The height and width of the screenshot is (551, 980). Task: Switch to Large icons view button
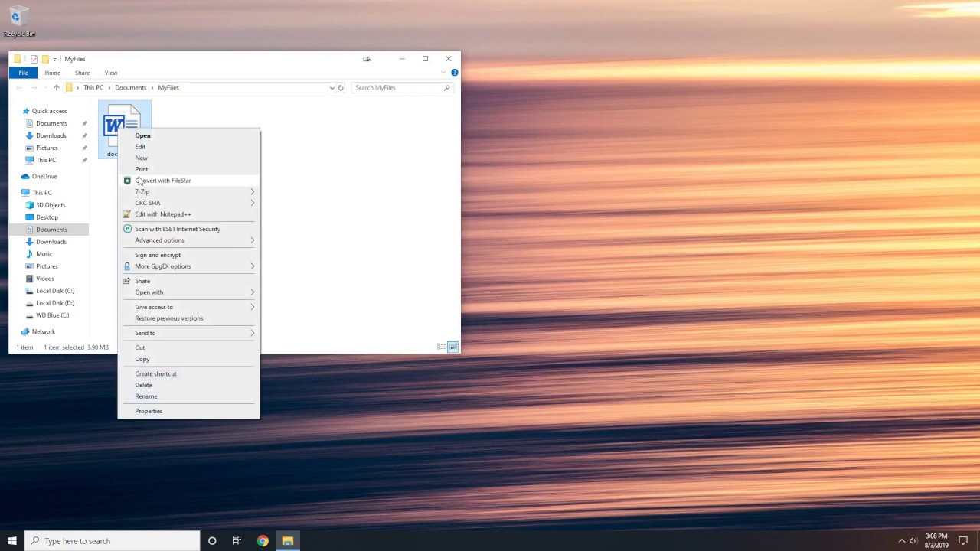click(x=452, y=347)
